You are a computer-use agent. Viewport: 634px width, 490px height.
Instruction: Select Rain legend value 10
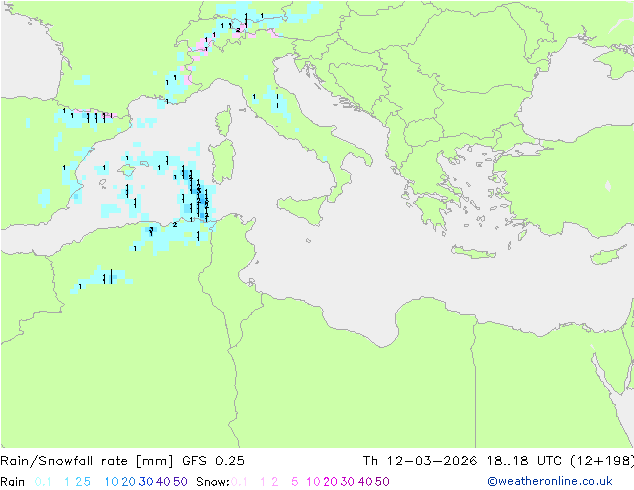(x=111, y=482)
